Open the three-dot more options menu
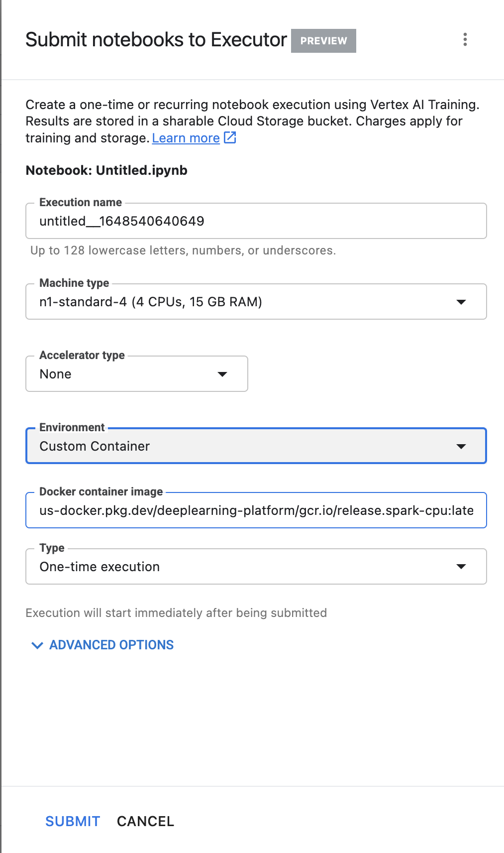Viewport: 504px width, 853px height. click(x=465, y=40)
